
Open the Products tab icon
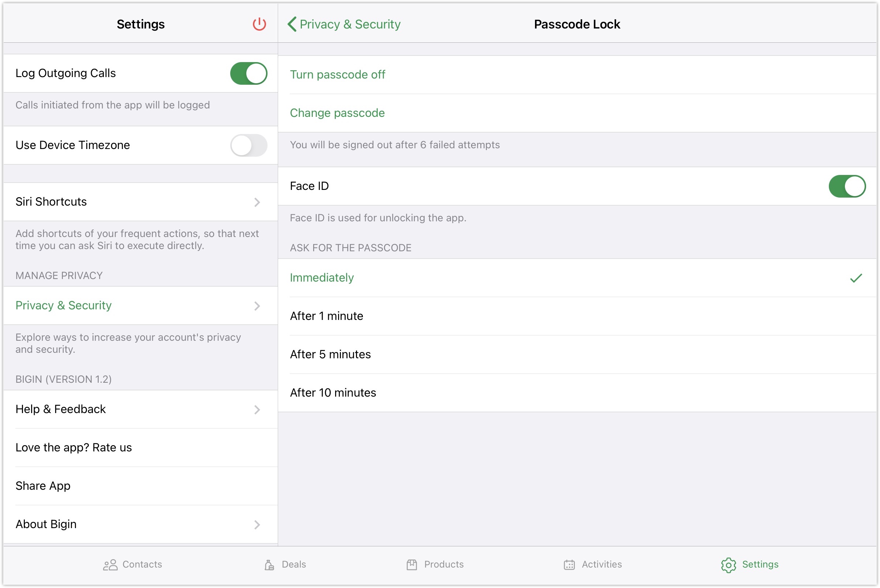click(x=411, y=565)
